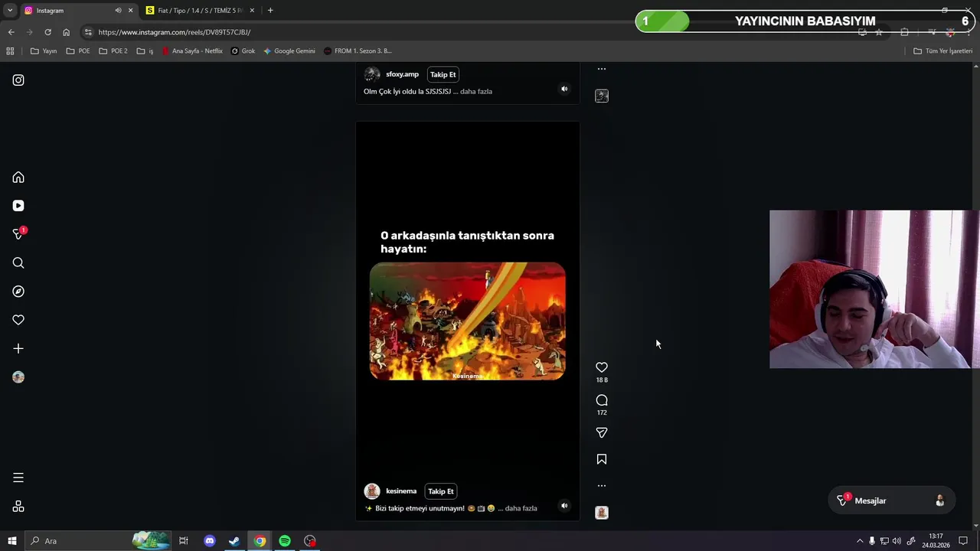Open the tab search dropdown arrow

pos(10,11)
